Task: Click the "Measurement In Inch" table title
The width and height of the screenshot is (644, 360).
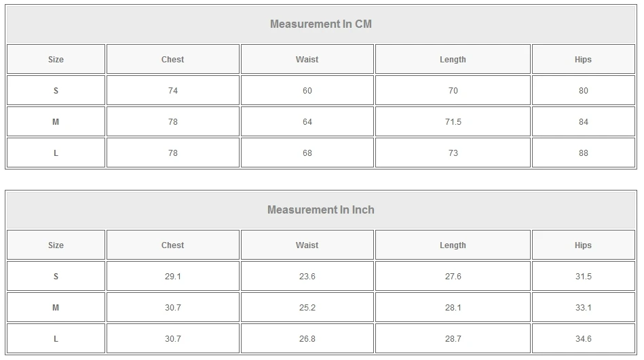Action: click(321, 210)
